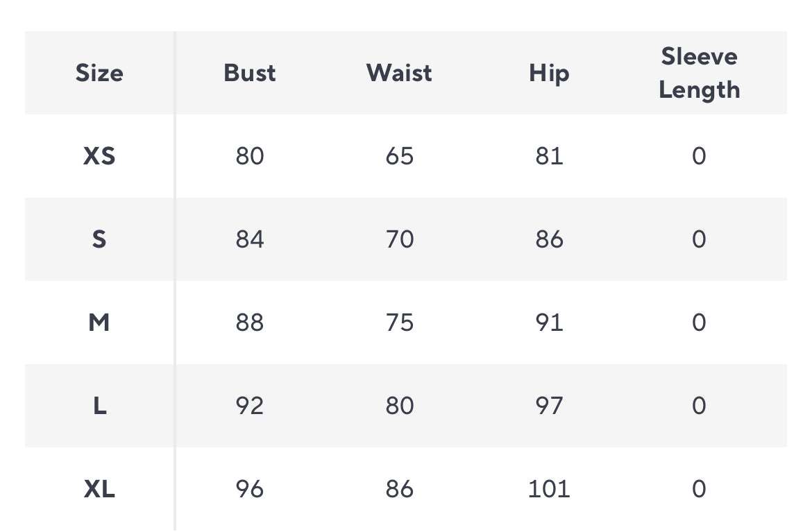Select the XL size row label
The width and height of the screenshot is (812, 532).
click(99, 489)
